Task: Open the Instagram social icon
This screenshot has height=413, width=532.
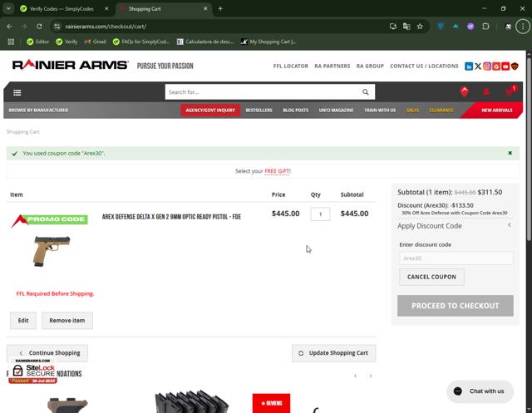Action: pos(487,66)
